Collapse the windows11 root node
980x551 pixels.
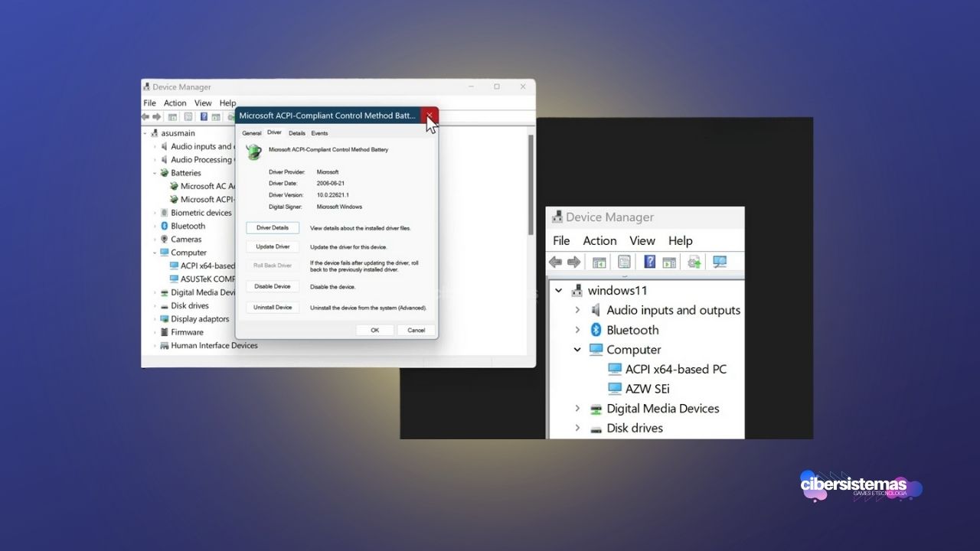tap(559, 291)
